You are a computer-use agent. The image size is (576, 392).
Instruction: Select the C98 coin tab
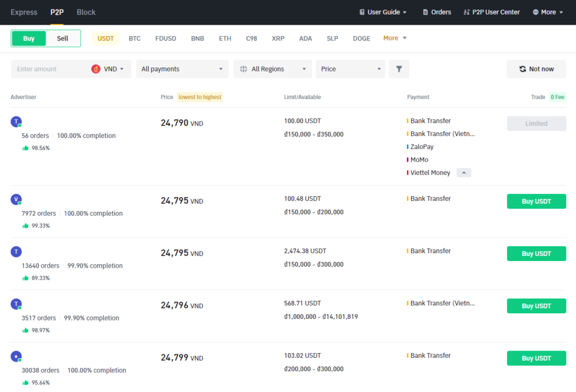pos(251,38)
